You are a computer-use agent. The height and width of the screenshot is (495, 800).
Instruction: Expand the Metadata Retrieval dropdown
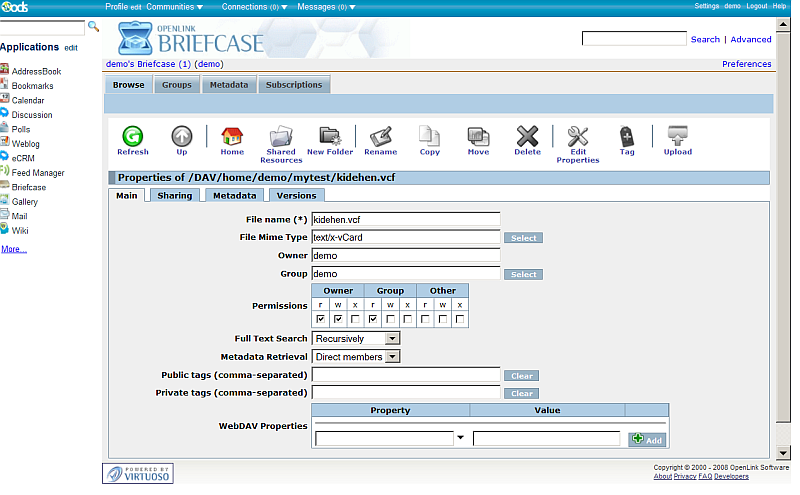356,356
